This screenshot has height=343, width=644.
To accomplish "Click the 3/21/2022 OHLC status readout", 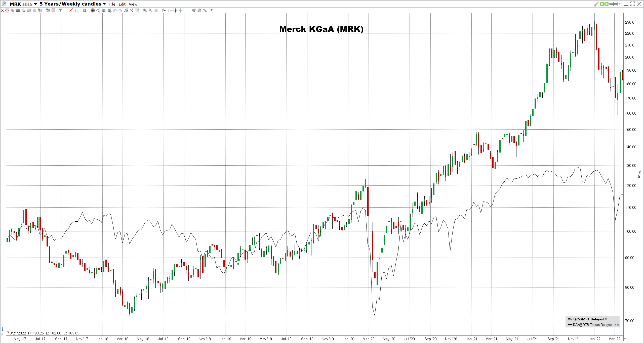I will pos(45,333).
